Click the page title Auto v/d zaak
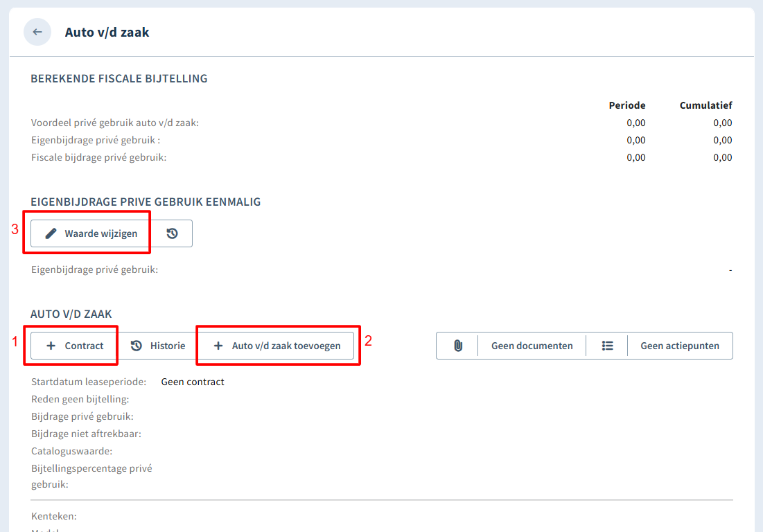The height and width of the screenshot is (532, 763). 107,32
